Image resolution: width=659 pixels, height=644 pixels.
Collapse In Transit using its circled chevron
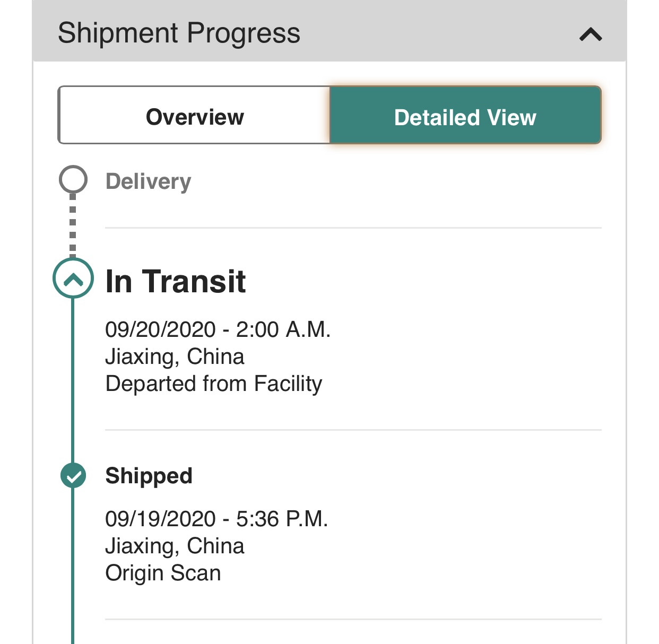coord(73,279)
